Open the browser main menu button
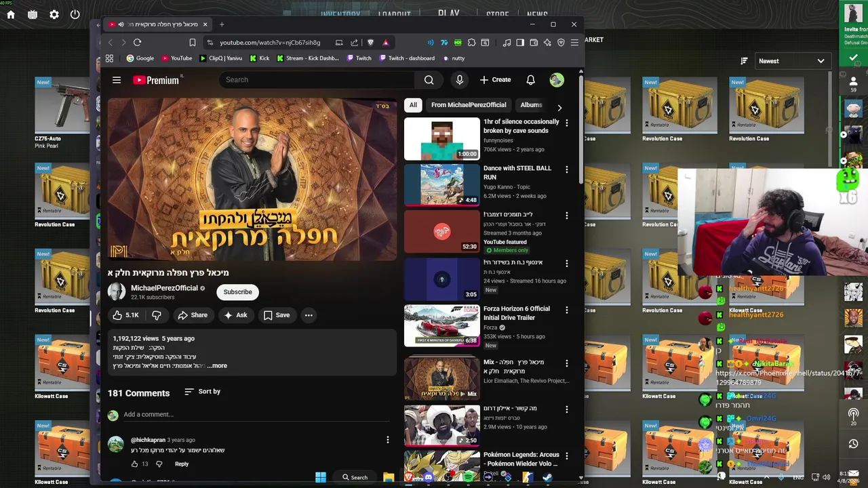This screenshot has height=488, width=868. (x=574, y=42)
